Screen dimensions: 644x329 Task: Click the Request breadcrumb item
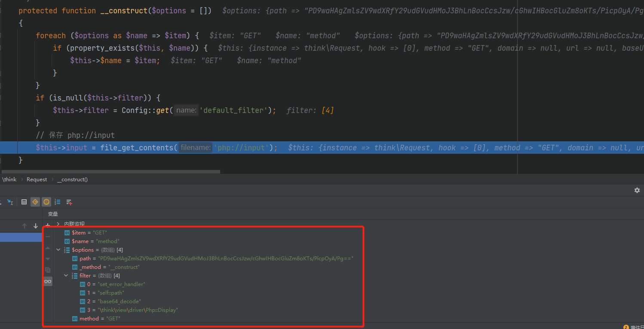[x=37, y=180]
